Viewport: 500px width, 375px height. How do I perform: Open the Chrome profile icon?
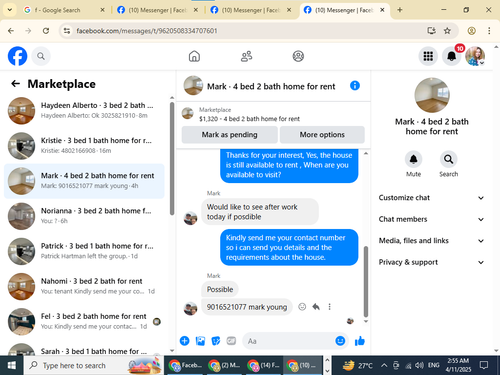coord(471,31)
